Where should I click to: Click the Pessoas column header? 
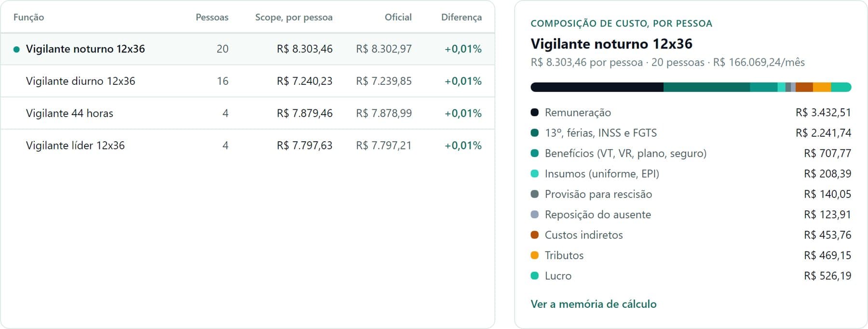[212, 17]
